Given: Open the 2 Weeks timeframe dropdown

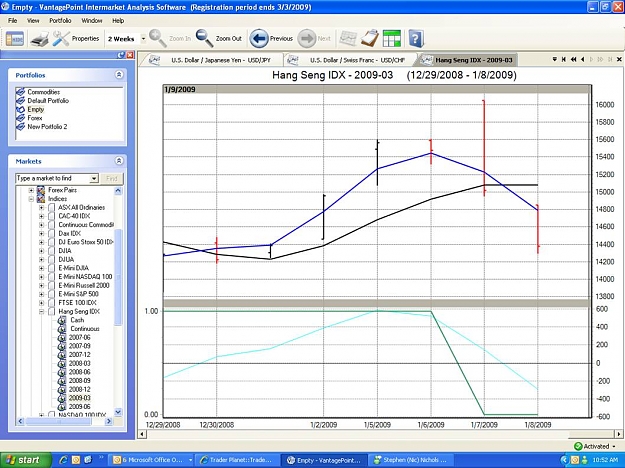Looking at the screenshot, I should [x=143, y=39].
